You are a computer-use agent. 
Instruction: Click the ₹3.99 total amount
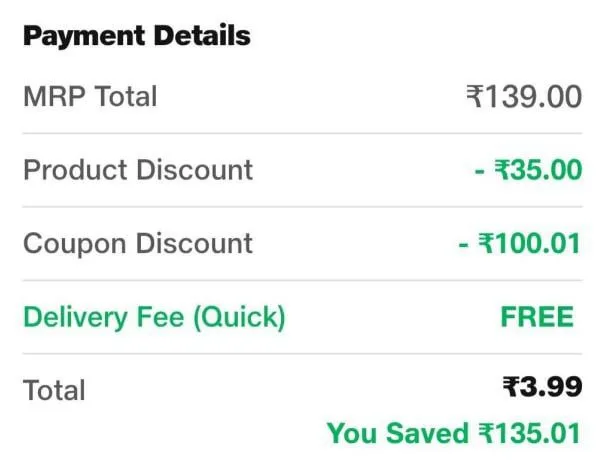tap(541, 386)
